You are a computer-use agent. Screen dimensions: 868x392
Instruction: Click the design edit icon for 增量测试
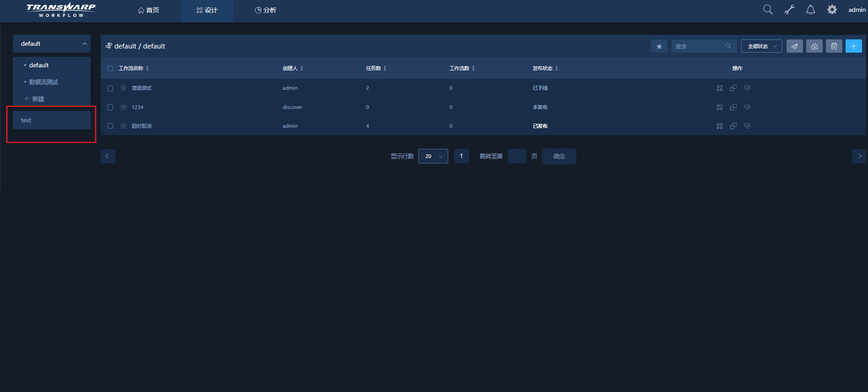(720, 88)
